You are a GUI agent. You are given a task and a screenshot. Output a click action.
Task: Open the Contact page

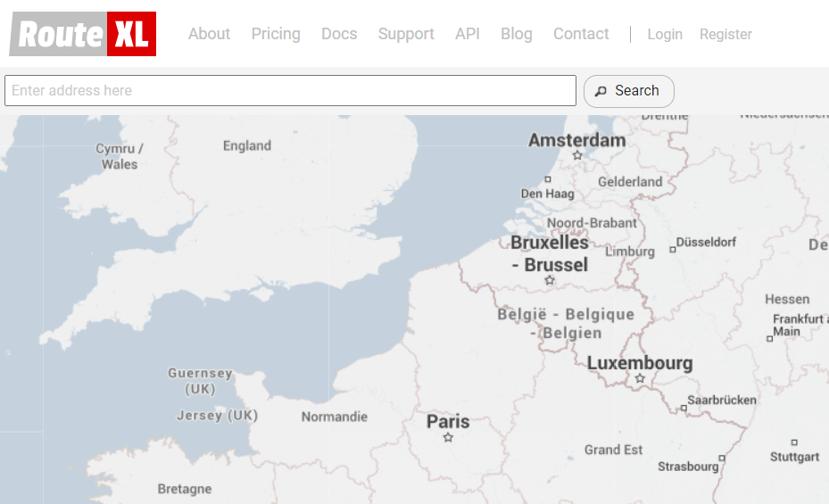pos(581,34)
